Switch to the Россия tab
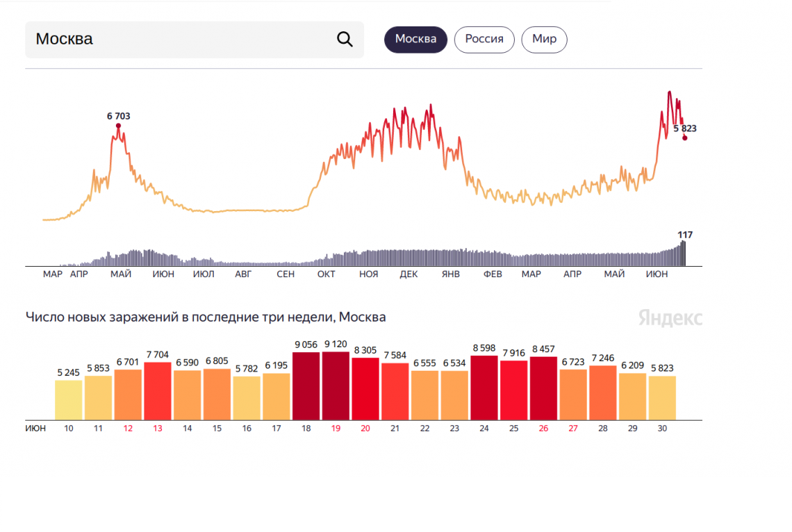 click(x=484, y=40)
